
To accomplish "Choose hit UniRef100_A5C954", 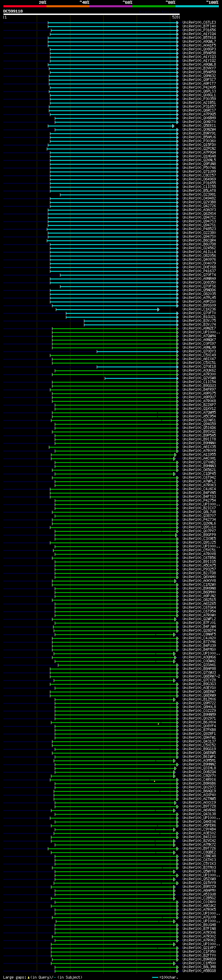I will point(199,416).
